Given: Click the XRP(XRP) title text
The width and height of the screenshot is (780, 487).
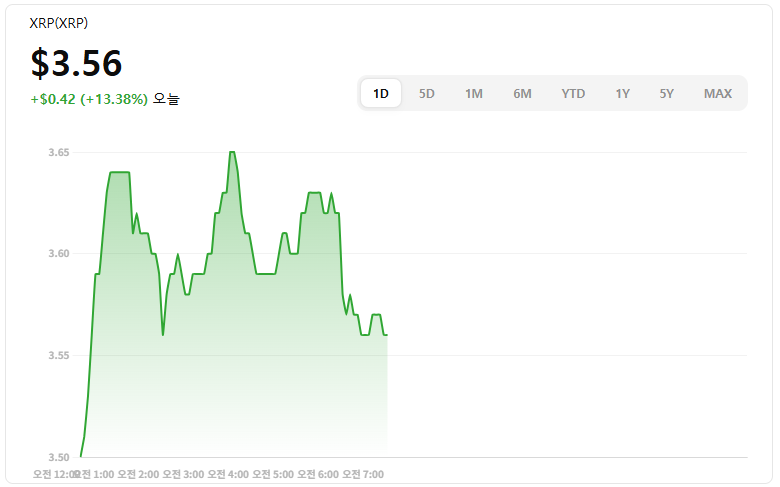Looking at the screenshot, I should pos(59,23).
